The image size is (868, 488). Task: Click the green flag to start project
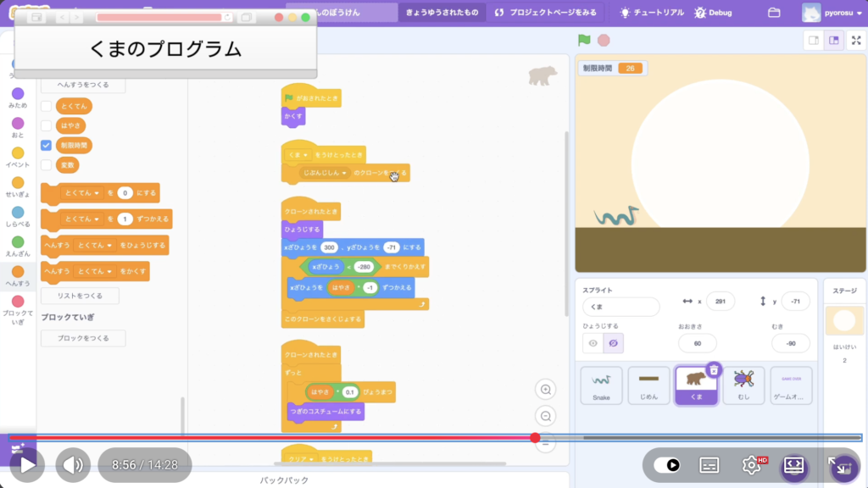[584, 40]
